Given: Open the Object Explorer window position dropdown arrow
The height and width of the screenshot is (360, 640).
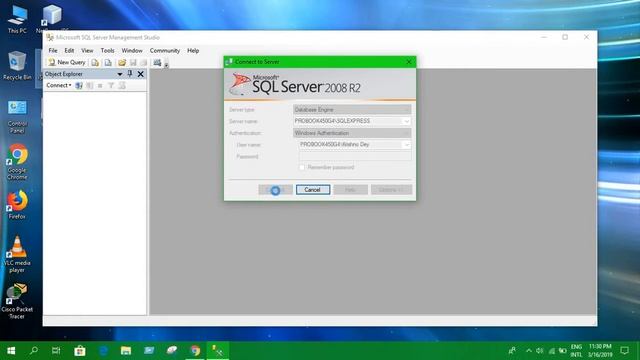Looking at the screenshot, I should pyautogui.click(x=120, y=74).
